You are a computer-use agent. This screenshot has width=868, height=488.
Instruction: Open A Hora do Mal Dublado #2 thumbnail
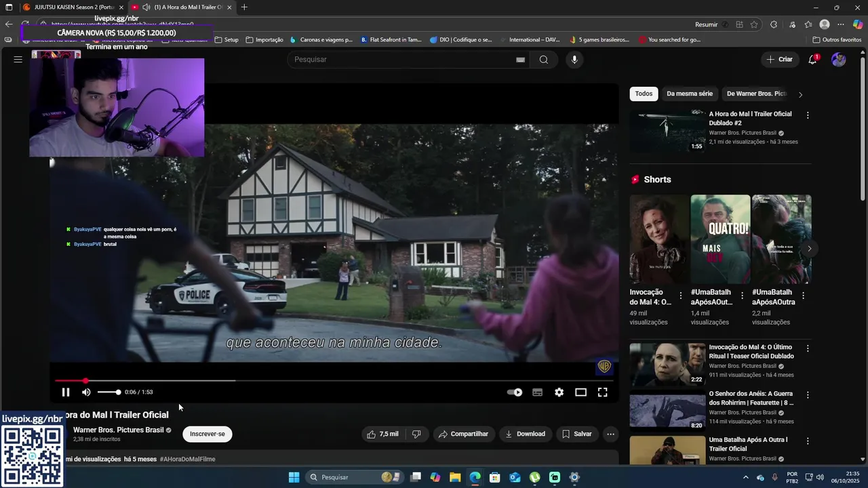(667, 131)
